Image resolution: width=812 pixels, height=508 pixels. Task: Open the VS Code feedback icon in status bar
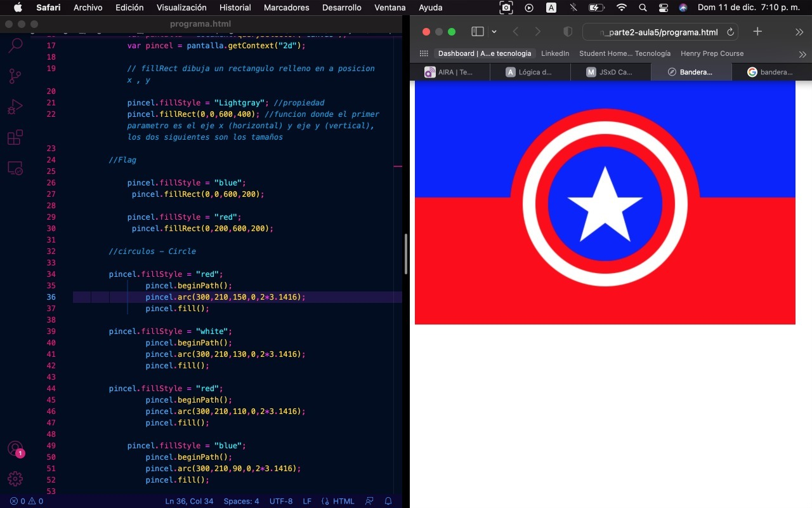pos(369,501)
